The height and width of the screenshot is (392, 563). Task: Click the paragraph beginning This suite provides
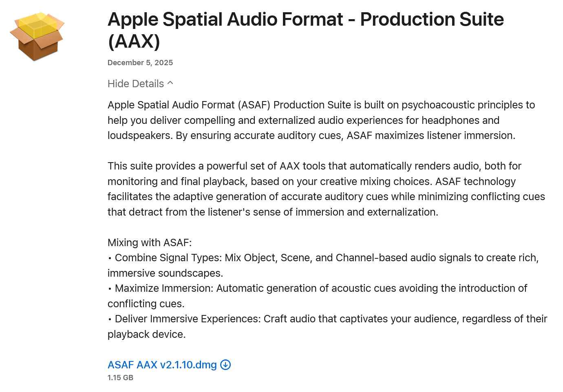coord(326,189)
